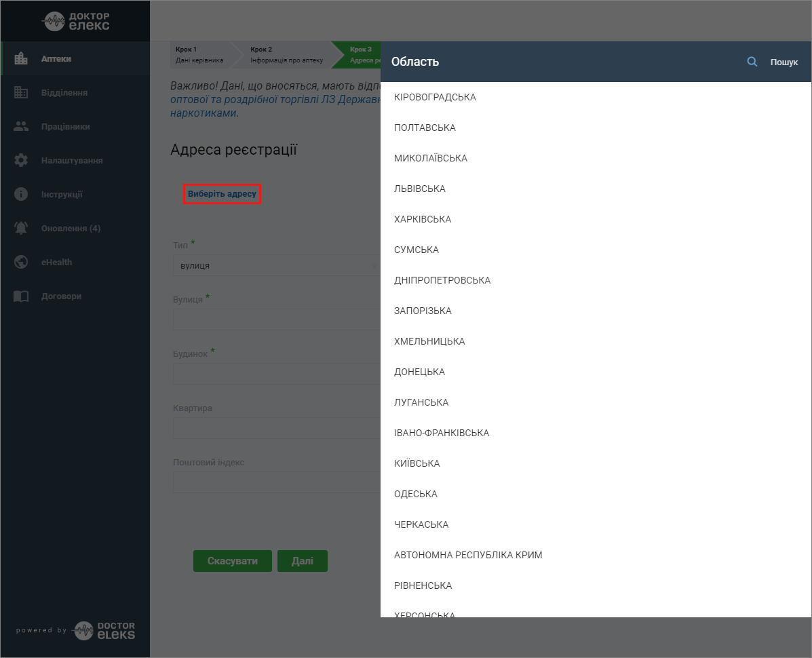Open the Аптеки menu item
This screenshot has width=812, height=658.
(75, 58)
